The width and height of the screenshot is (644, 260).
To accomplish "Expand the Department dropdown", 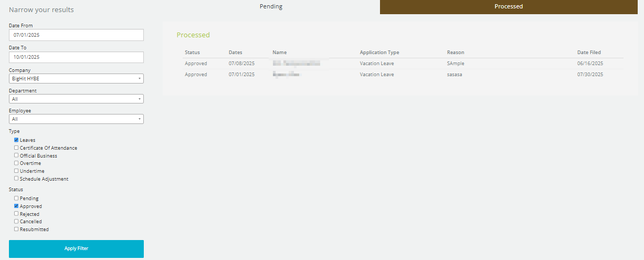I will click(x=76, y=99).
